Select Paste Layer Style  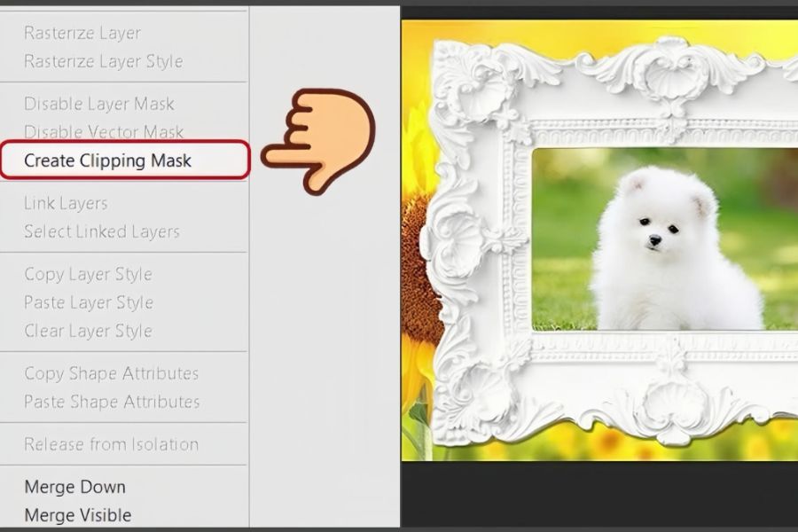pyautogui.click(x=89, y=302)
